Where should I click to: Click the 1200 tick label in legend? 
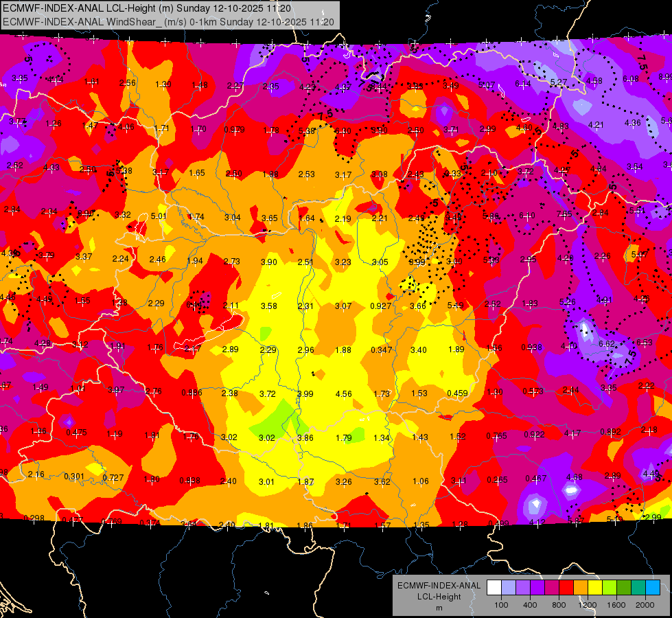coord(588,605)
